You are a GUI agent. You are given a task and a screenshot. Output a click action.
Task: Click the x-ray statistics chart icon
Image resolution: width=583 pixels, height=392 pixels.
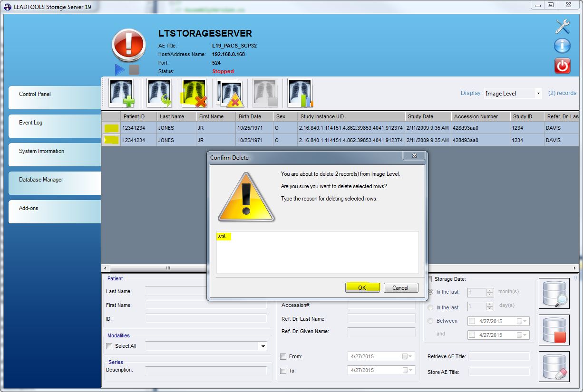click(300, 93)
